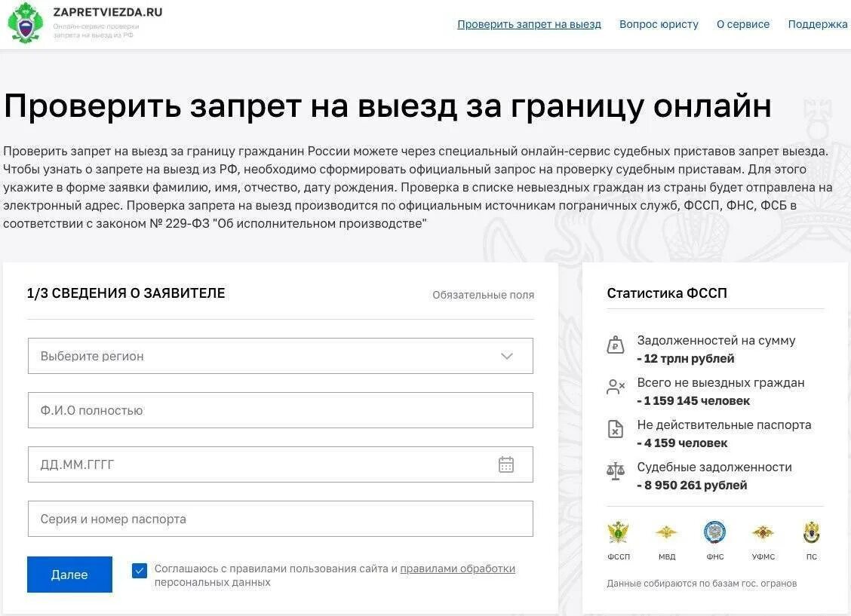
Task: Click the '- 12 трлн рублей' value
Action: click(x=686, y=358)
